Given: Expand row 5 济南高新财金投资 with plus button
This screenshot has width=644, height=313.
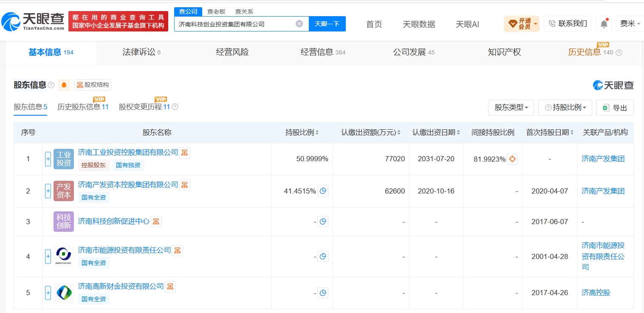Looking at the screenshot, I should [48, 293].
